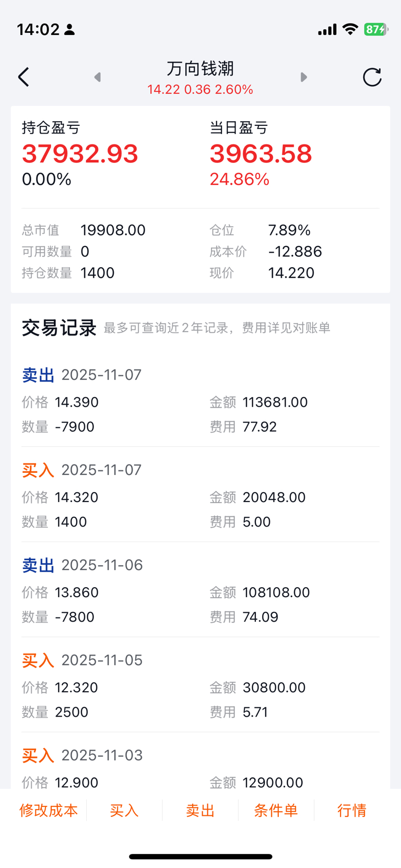Tap the 成本价 value -12.886

click(x=295, y=252)
